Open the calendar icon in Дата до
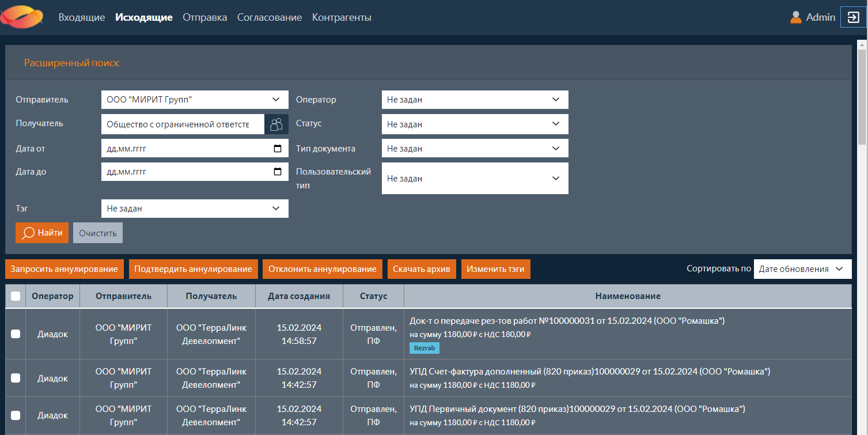Viewport: 868px width, 435px height. click(x=278, y=172)
